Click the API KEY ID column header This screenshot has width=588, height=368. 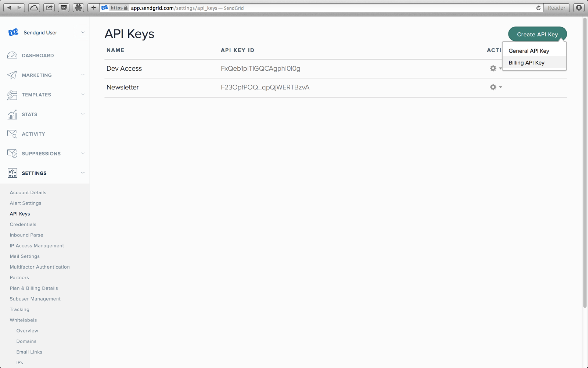point(238,50)
